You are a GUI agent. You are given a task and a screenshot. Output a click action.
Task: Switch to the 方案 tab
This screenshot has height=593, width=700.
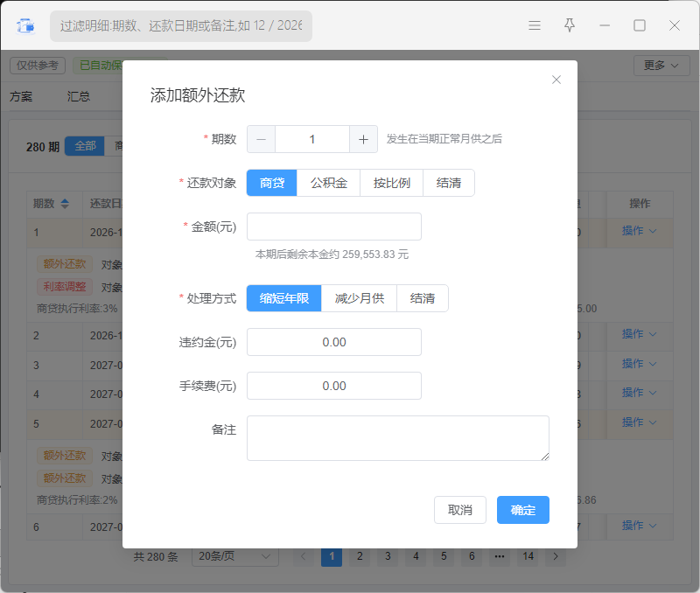(21, 96)
